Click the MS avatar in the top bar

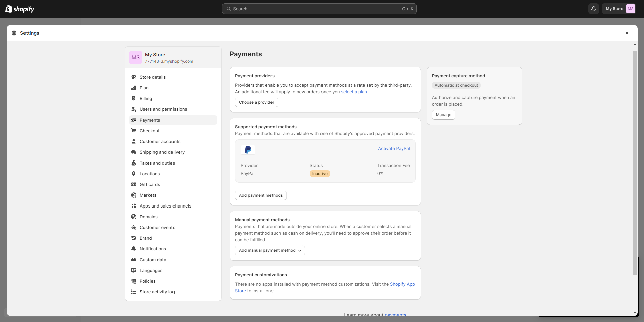pyautogui.click(x=630, y=9)
